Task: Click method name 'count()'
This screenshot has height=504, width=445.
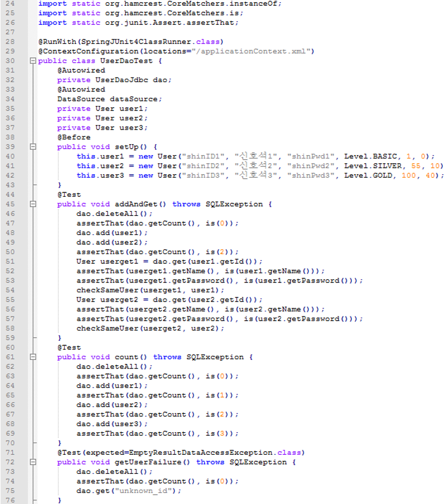Action: [x=131, y=357]
